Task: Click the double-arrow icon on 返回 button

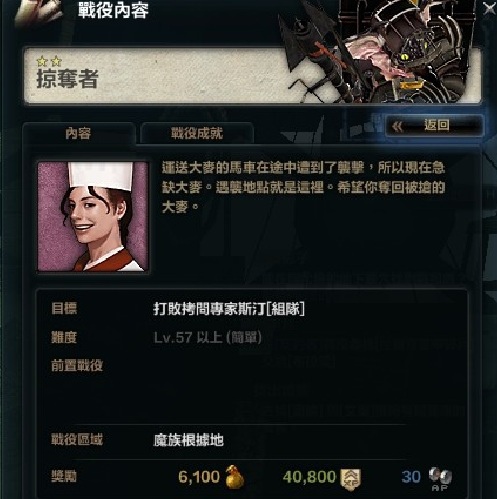Action: tap(397, 127)
